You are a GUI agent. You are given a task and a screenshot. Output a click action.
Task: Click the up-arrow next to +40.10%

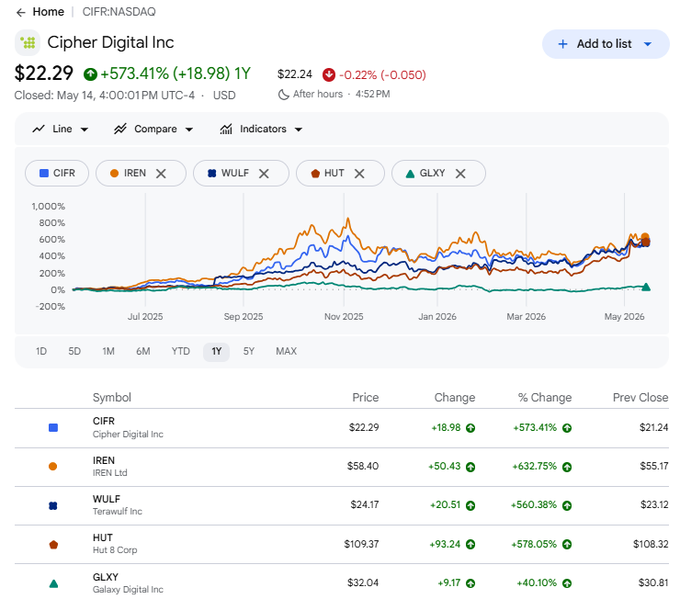[567, 583]
